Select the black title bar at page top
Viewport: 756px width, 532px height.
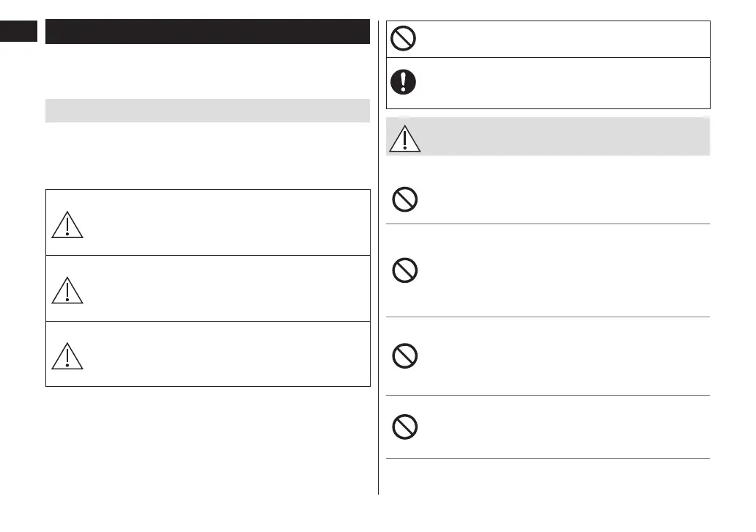coord(207,32)
